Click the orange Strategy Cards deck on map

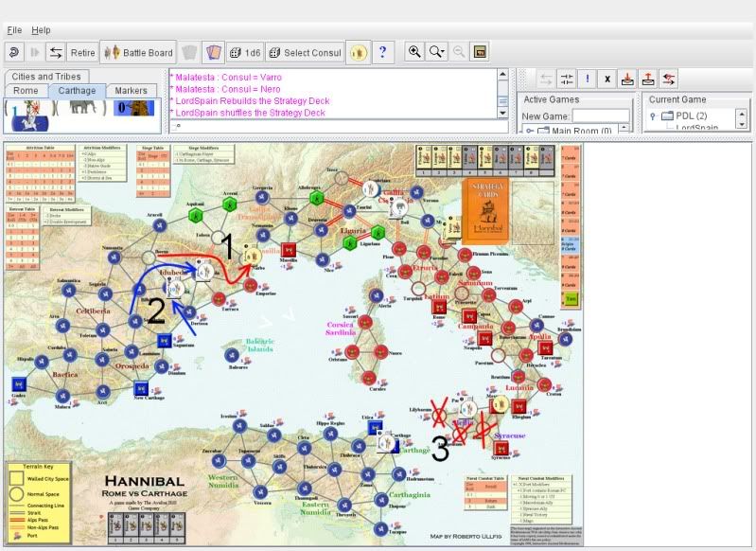pos(485,211)
